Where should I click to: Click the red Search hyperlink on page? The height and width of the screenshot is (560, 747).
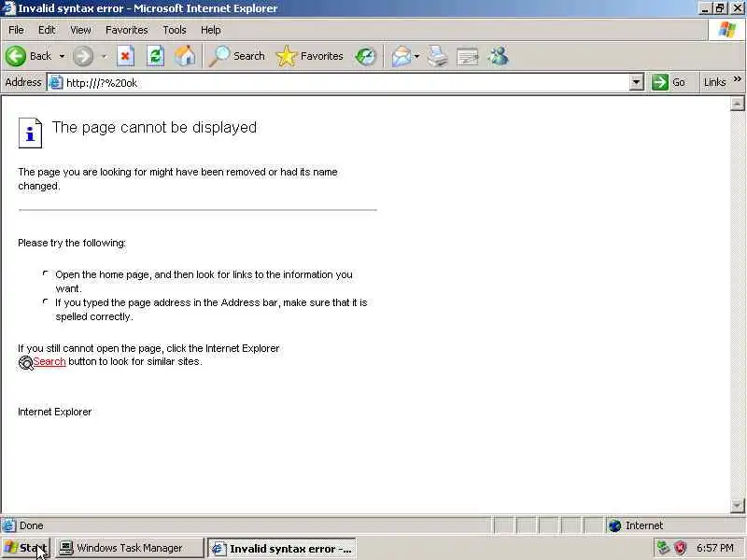(49, 361)
